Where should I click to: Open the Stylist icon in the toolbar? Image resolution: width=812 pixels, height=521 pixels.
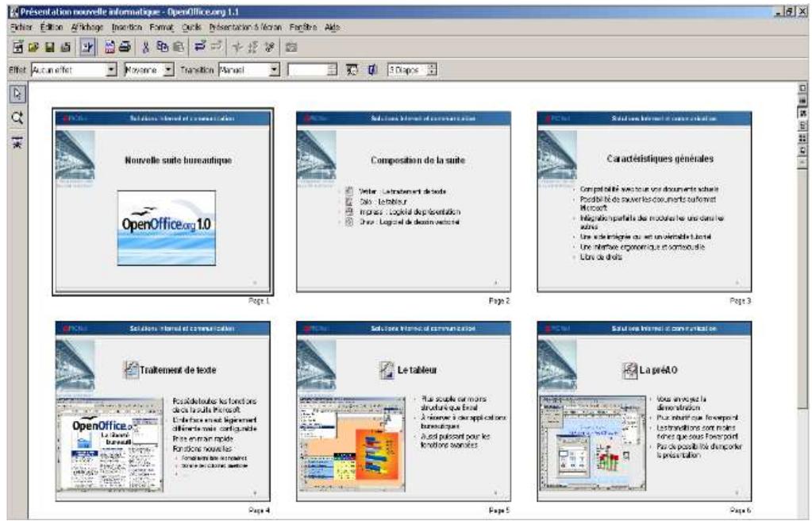(253, 47)
